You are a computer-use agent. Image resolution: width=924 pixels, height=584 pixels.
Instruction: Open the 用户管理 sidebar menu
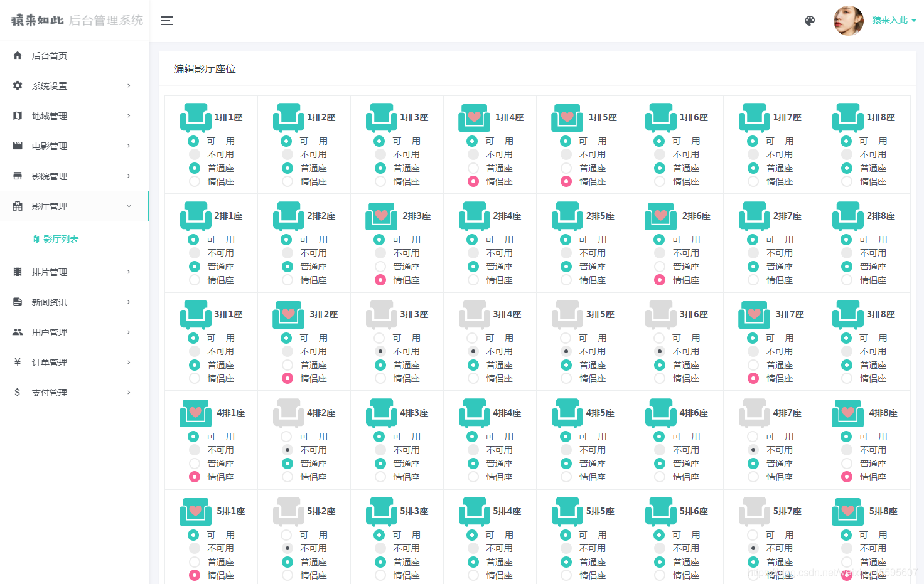click(74, 332)
